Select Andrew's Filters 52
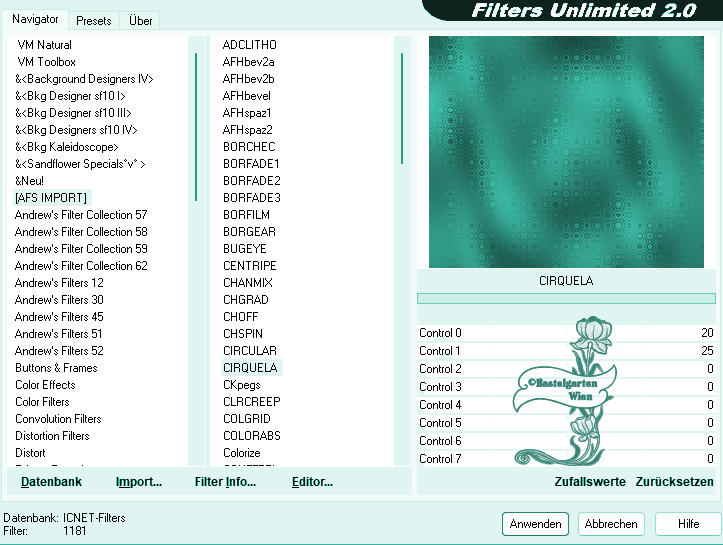The width and height of the screenshot is (723, 545). pos(59,351)
